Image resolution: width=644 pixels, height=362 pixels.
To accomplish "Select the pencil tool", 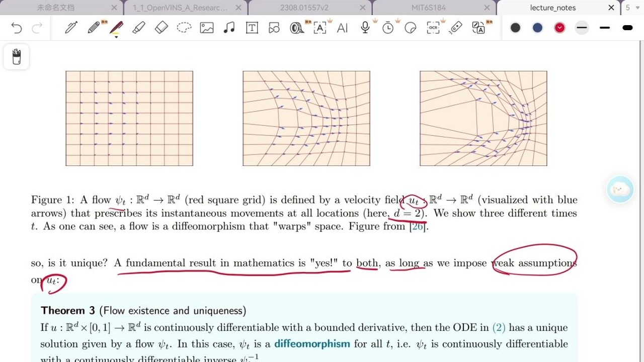I will (94, 28).
